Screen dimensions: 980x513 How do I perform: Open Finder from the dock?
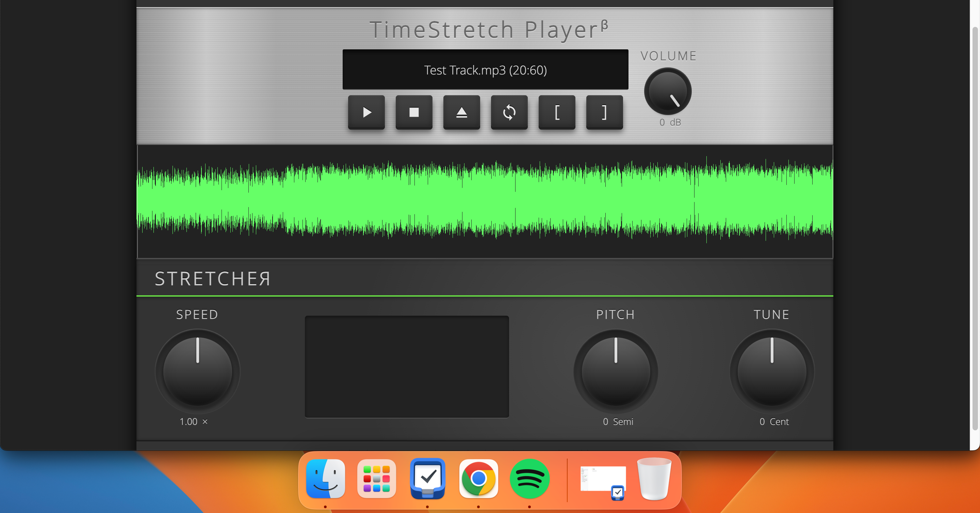click(x=326, y=479)
